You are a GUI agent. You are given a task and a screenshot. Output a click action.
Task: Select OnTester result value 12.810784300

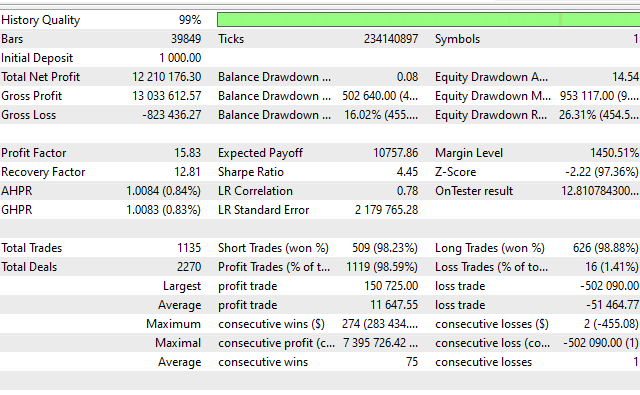[x=600, y=191]
